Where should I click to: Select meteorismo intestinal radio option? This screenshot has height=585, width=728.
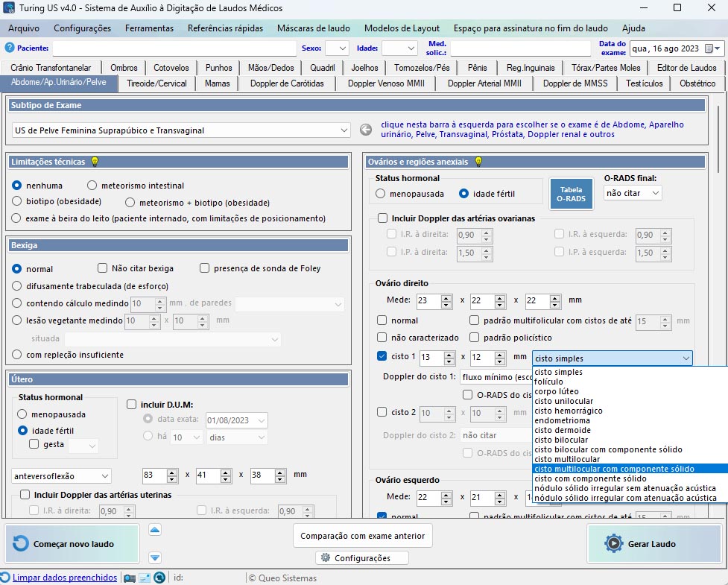tap(92, 186)
